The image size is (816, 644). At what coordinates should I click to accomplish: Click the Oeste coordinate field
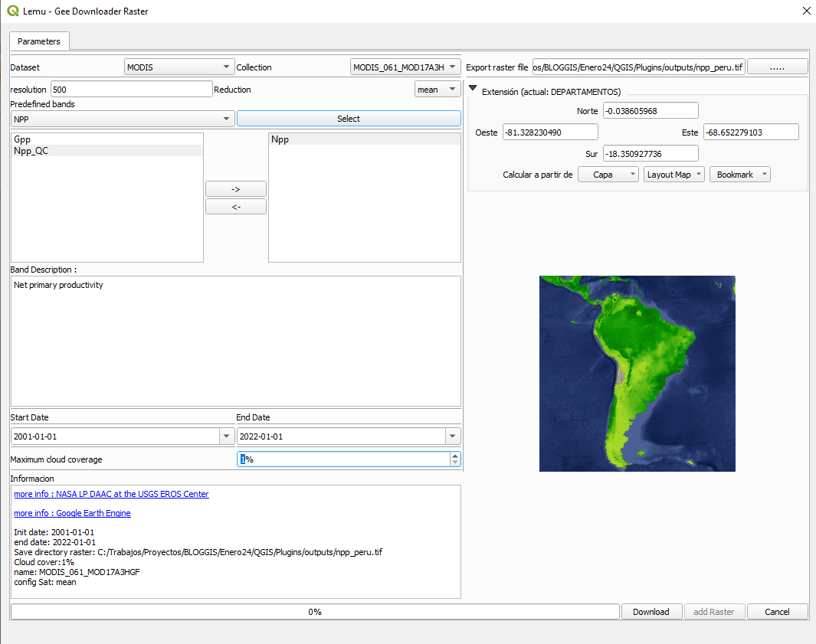[x=550, y=132]
